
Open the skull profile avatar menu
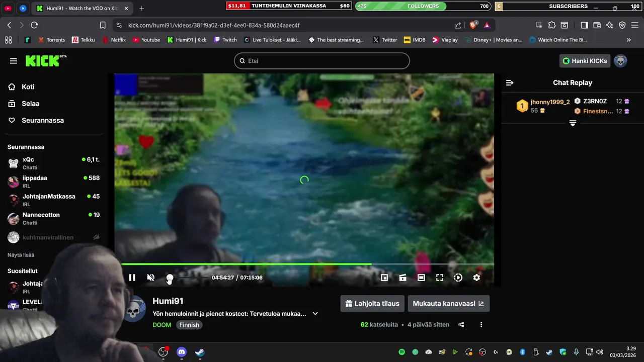pos(620,61)
